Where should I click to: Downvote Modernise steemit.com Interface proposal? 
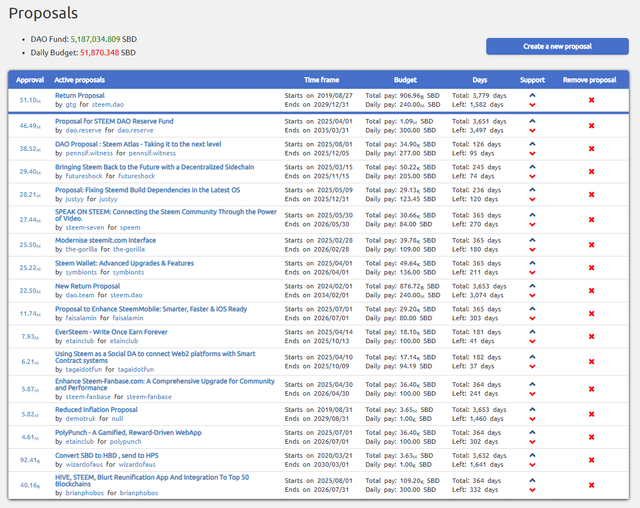pyautogui.click(x=532, y=250)
